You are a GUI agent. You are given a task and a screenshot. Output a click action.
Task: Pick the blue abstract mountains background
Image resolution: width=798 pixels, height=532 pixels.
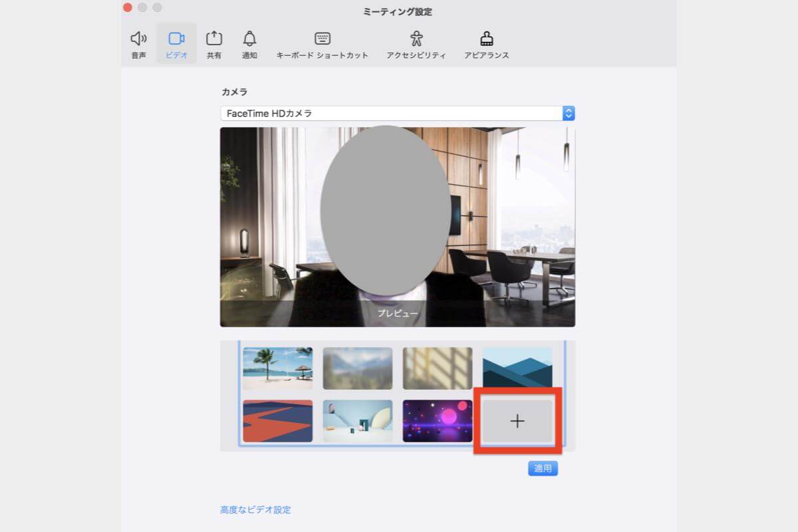[x=517, y=367]
